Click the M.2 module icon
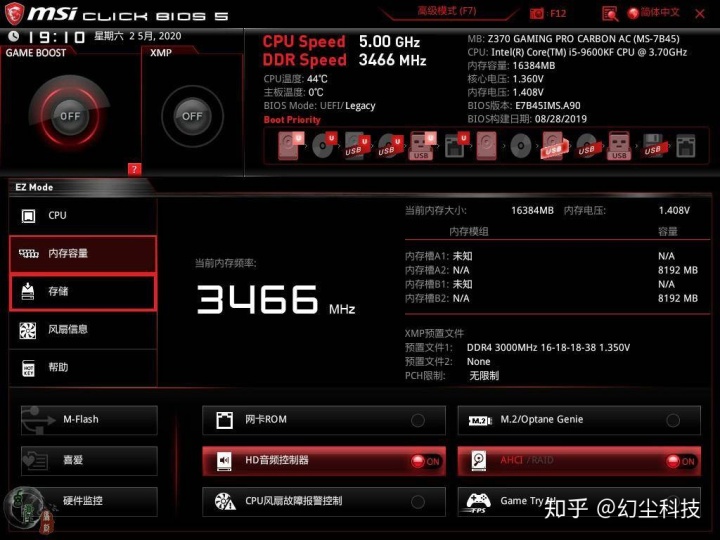Screen dimensions: 720x540 pos(480,420)
